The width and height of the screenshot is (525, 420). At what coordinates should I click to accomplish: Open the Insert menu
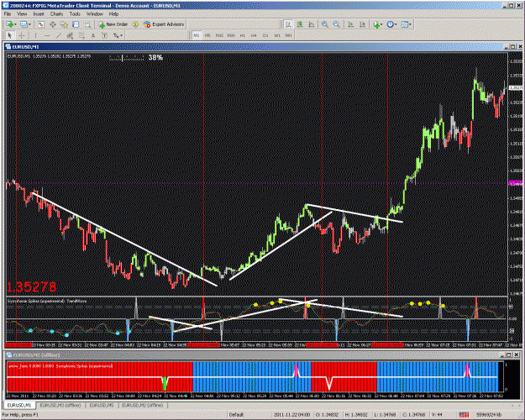(x=39, y=13)
